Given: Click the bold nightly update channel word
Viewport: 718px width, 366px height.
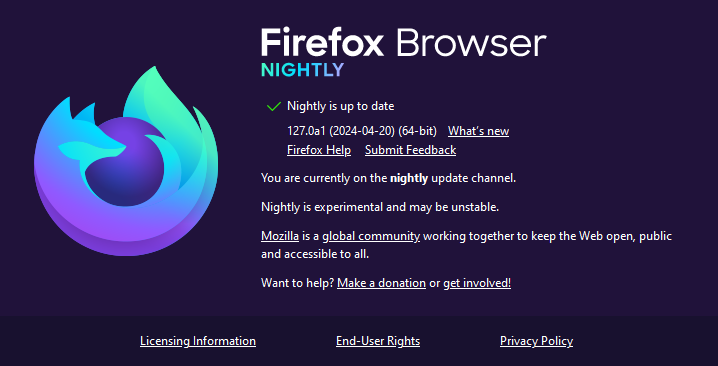Looking at the screenshot, I should pyautogui.click(x=409, y=178).
